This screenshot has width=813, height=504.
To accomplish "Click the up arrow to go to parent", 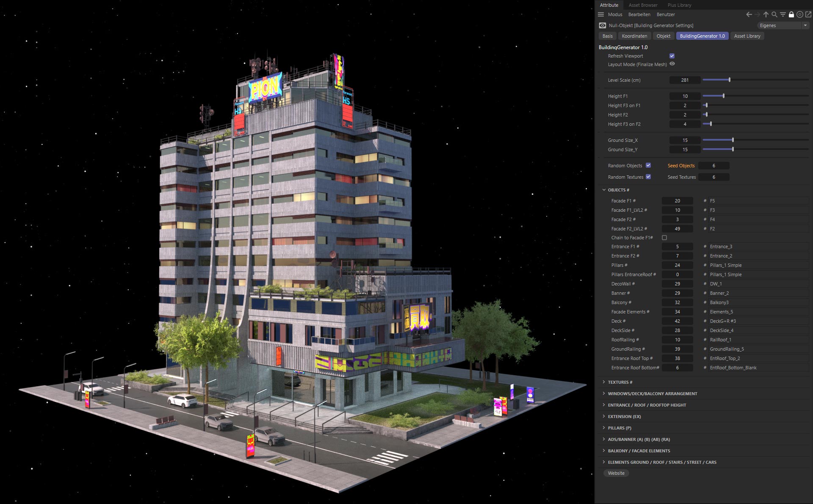I will 766,14.
